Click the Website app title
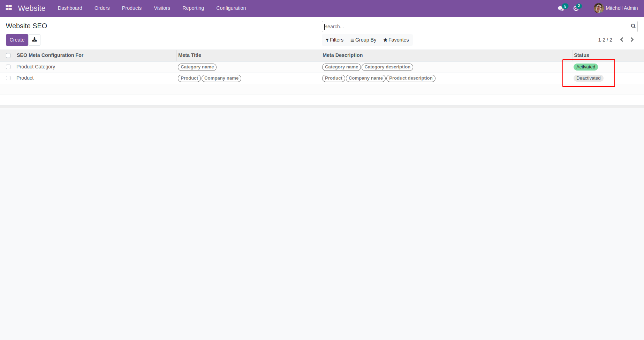The height and width of the screenshot is (340, 644). (x=32, y=8)
